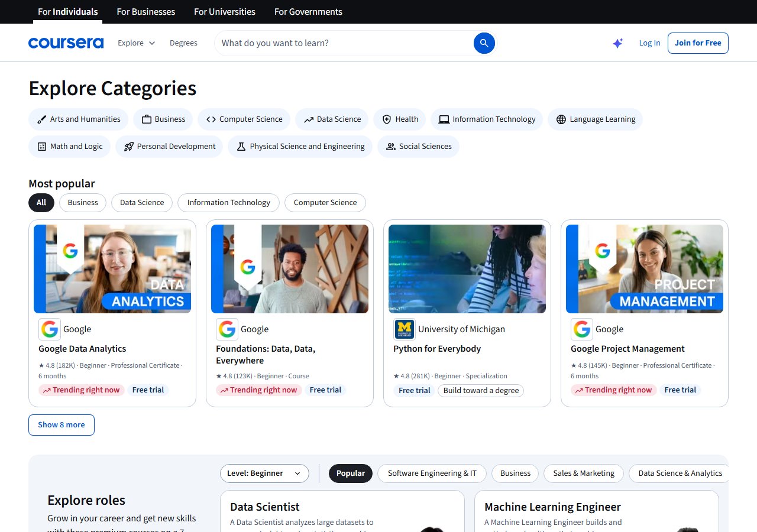Click the code brackets icon in Computer Science

coord(211,119)
